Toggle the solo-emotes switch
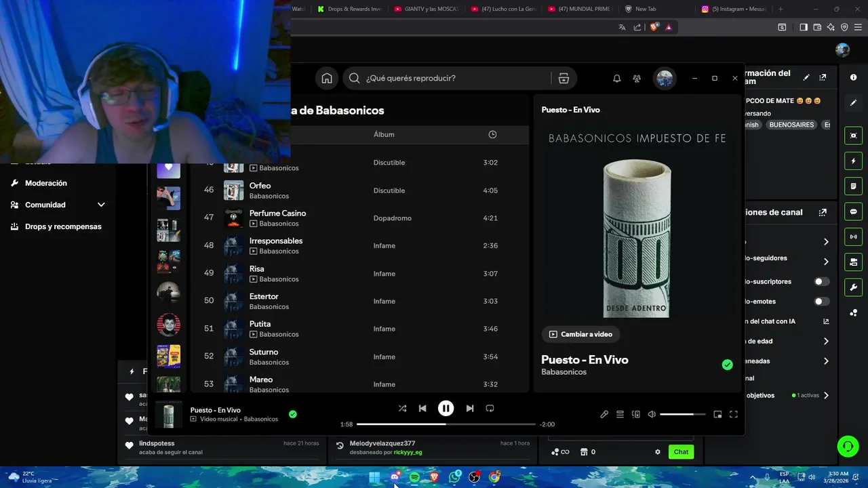The height and width of the screenshot is (488, 868). point(822,302)
